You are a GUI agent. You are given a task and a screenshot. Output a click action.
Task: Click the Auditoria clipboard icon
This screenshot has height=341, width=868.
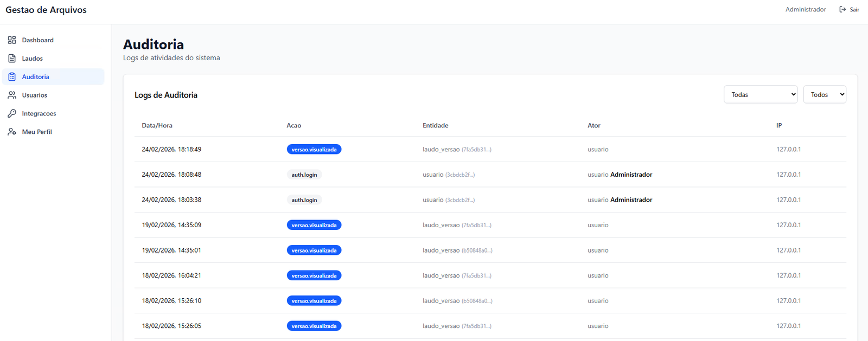click(x=12, y=77)
